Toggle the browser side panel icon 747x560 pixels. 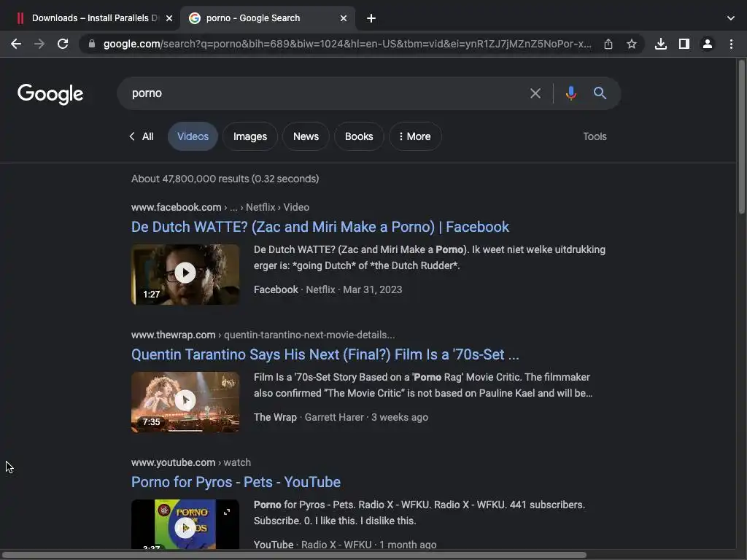(x=684, y=44)
